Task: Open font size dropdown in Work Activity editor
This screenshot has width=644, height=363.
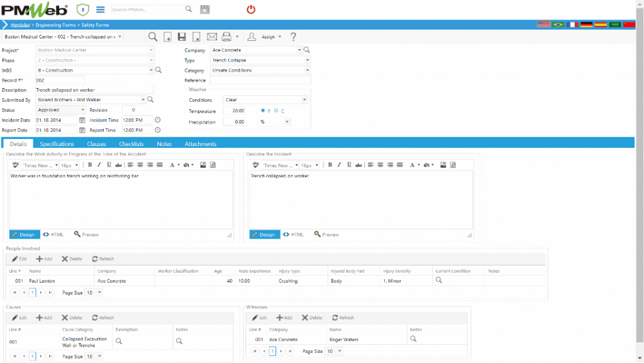Action: (x=76, y=165)
